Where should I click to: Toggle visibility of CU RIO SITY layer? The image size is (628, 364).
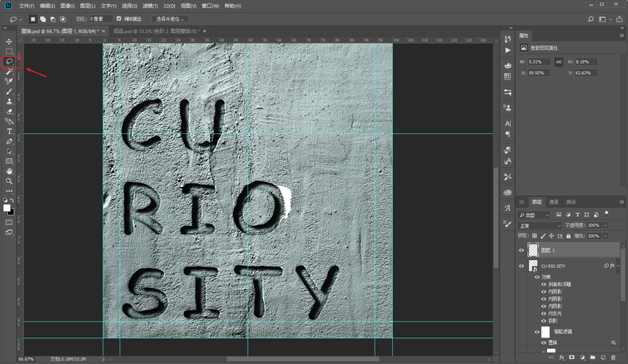click(521, 266)
